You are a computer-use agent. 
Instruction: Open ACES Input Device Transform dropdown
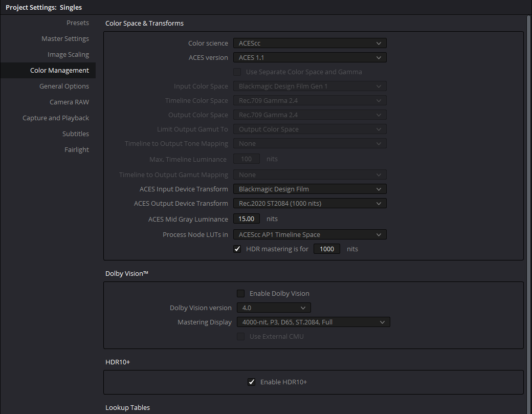pos(310,189)
